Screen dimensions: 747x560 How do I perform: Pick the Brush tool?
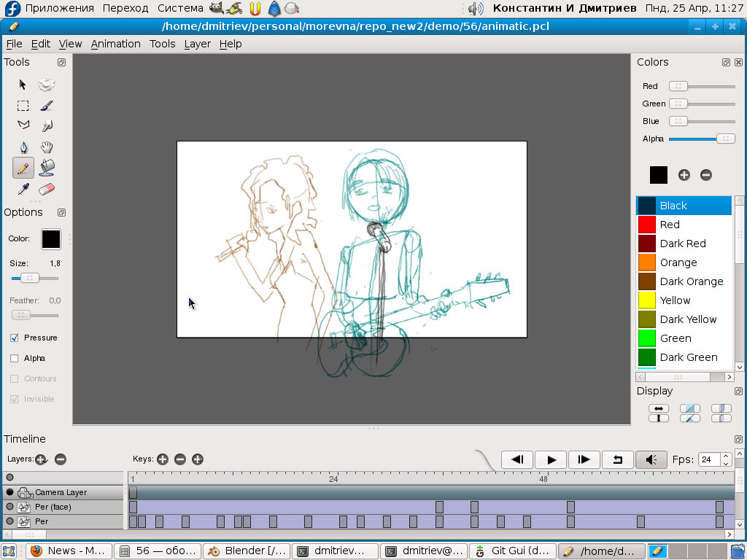point(47,106)
